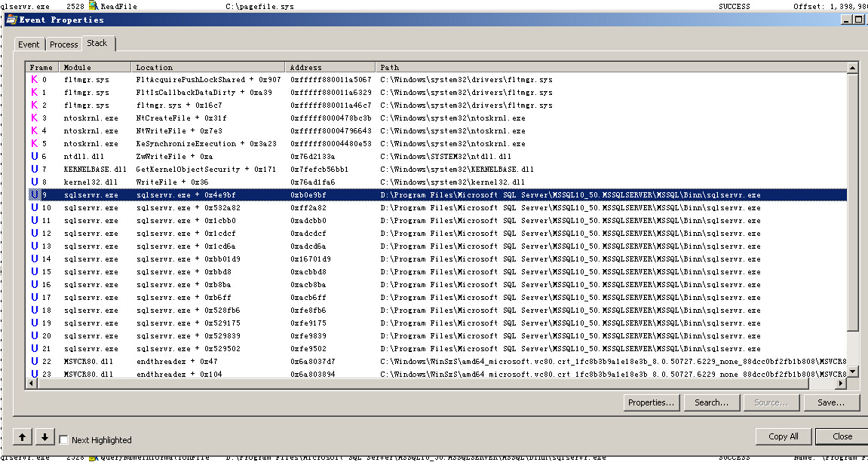Click the U icon of frame 7 KERNELBASE.dll
This screenshot has height=462, width=868.
click(x=35, y=170)
